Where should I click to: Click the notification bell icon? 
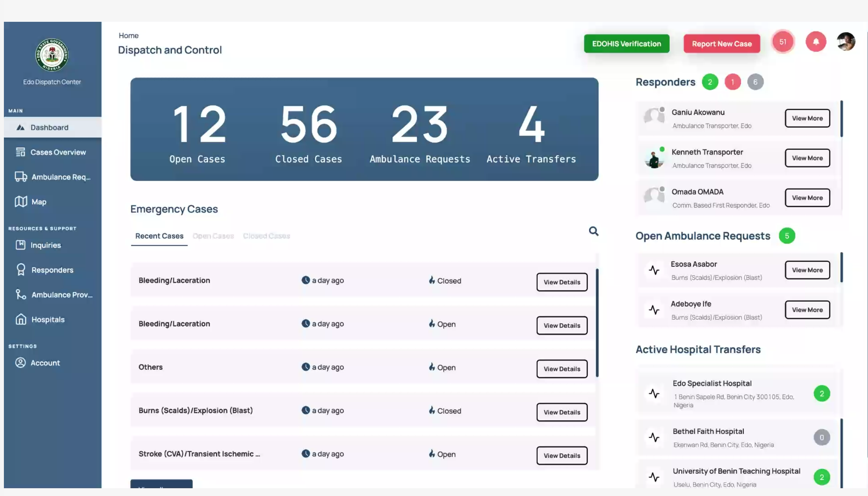point(816,42)
